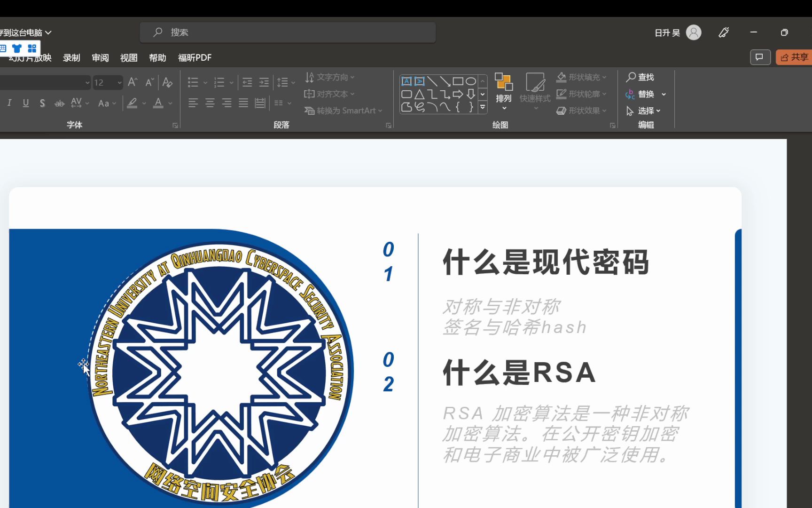Open Shape Effects 形状效果 menu
812x508 pixels.
point(581,111)
